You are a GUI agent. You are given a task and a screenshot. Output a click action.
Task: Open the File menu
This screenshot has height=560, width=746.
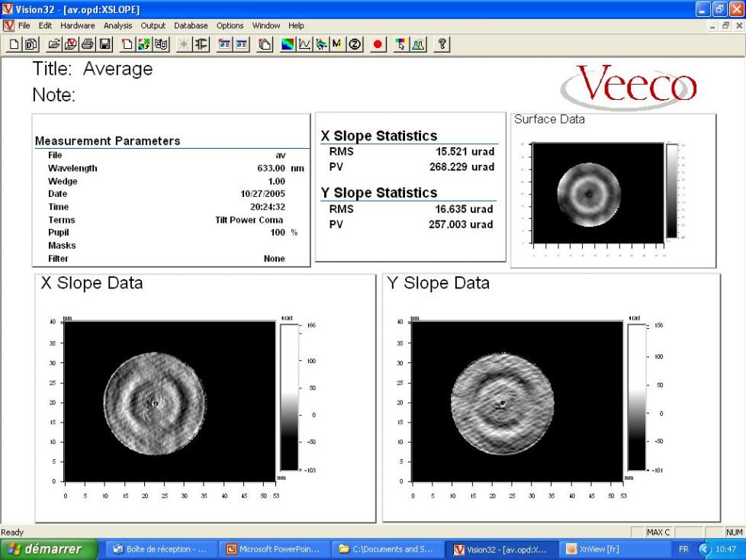click(24, 26)
